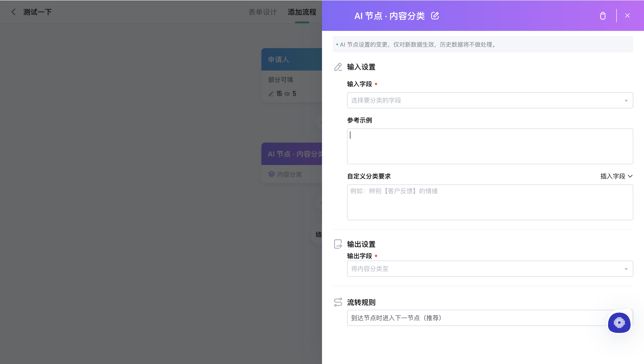Screen dimensions: 644x364
Task: Close the AI node settings panel
Action: 627,15
